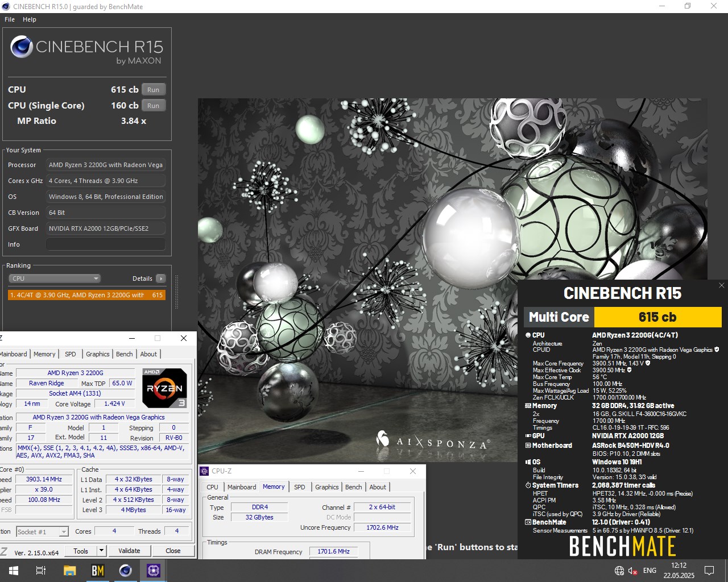Switch to Graphics tab in CPU-Z Memory window
This screenshot has width=728, height=582.
(327, 487)
